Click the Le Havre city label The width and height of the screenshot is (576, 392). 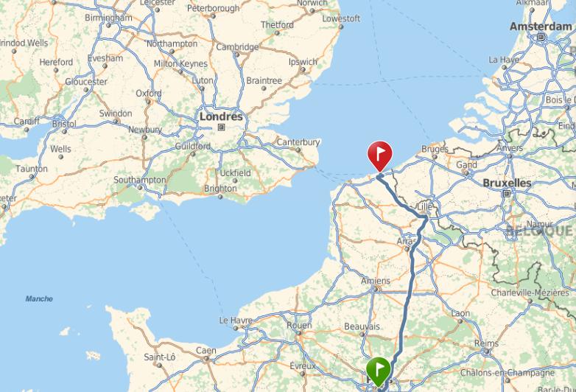coord(236,321)
